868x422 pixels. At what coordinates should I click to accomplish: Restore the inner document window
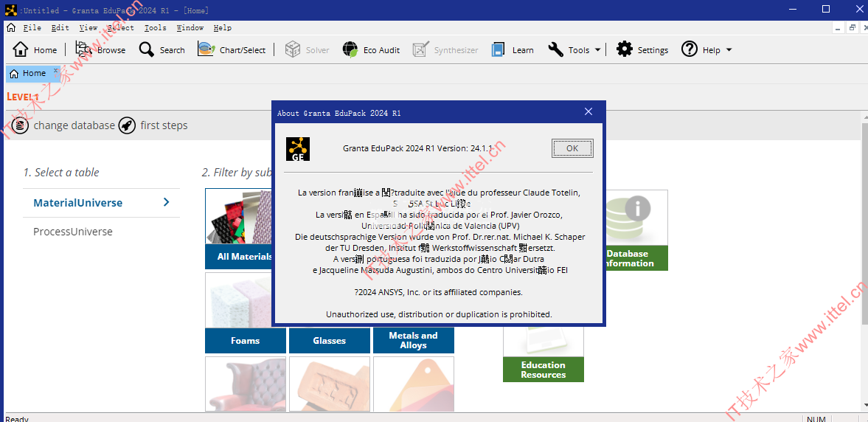pyautogui.click(x=853, y=28)
